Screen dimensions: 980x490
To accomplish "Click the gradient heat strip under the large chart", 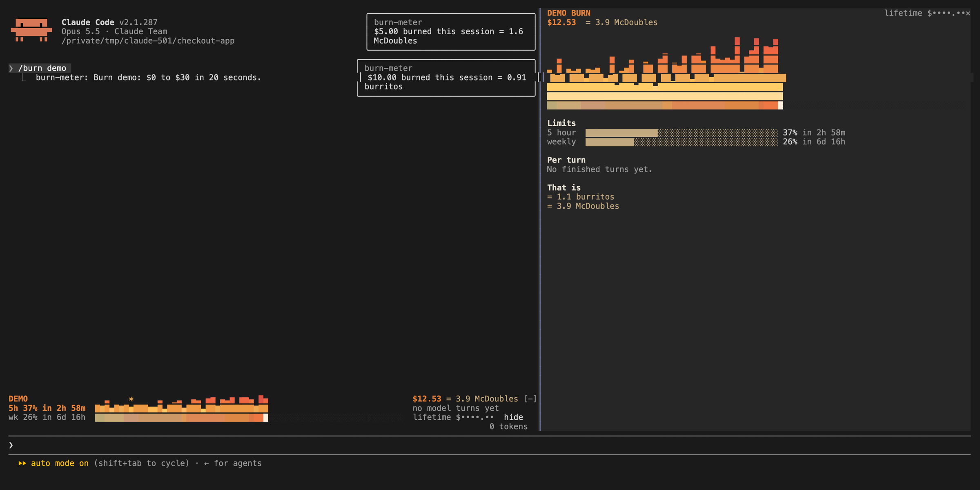I will coord(665,106).
